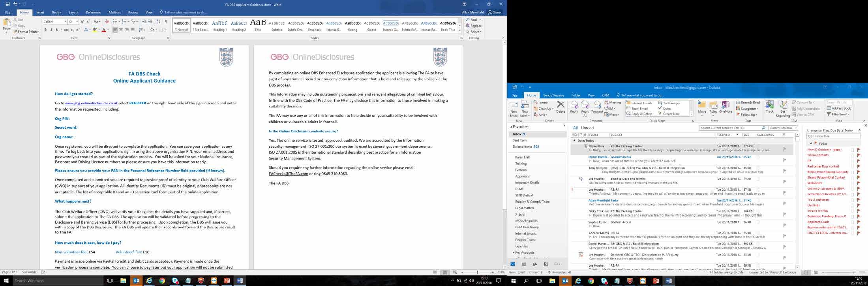Click the Format Painter in Word

point(26,32)
